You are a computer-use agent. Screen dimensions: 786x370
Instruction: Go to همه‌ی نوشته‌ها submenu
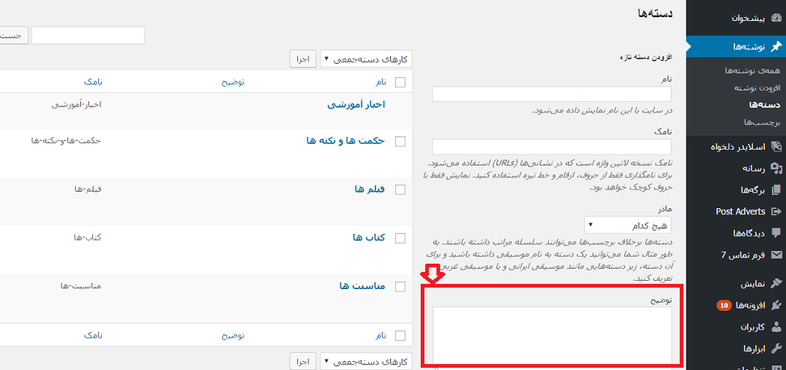[752, 71]
